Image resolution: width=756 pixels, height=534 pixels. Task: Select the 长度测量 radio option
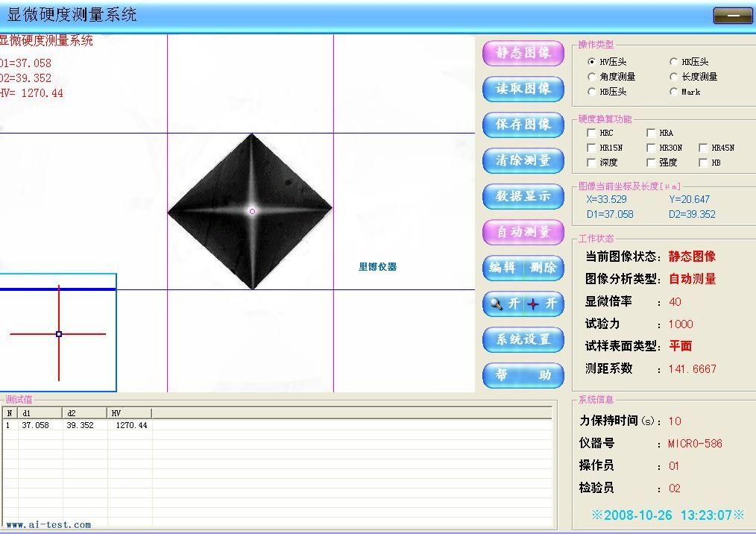click(x=674, y=77)
